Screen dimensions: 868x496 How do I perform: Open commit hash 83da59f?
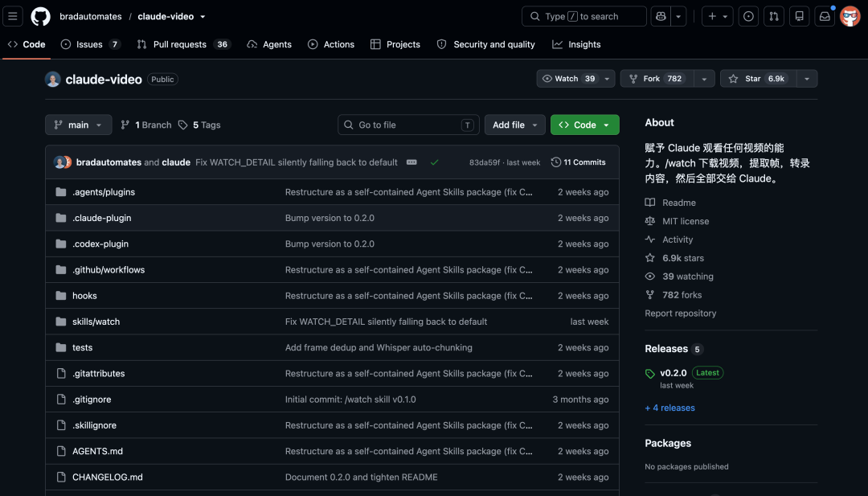pyautogui.click(x=485, y=162)
